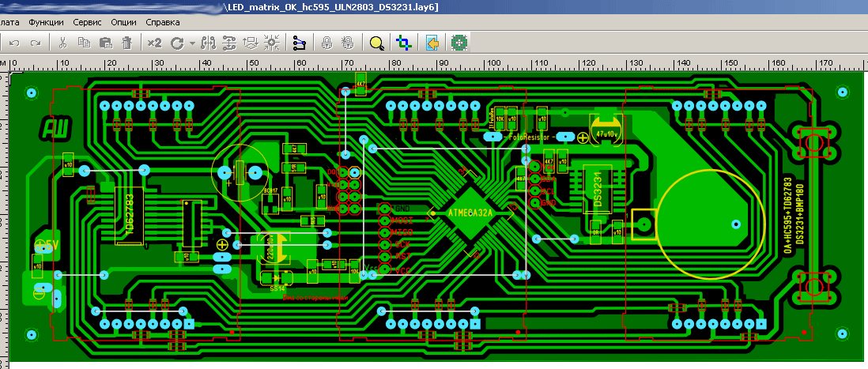Select the 47u10v capacitor footprint
Image resolution: width=868 pixels, height=369 pixels.
tap(606, 131)
